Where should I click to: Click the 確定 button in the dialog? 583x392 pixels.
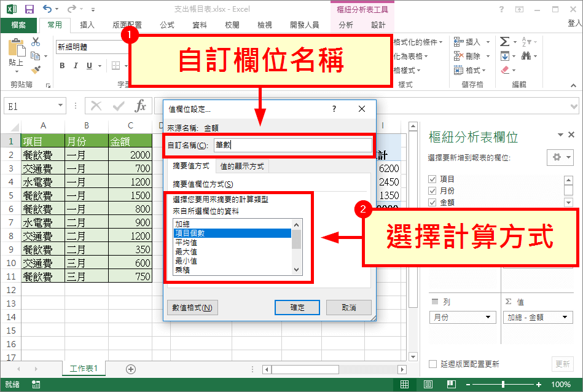pyautogui.click(x=297, y=308)
